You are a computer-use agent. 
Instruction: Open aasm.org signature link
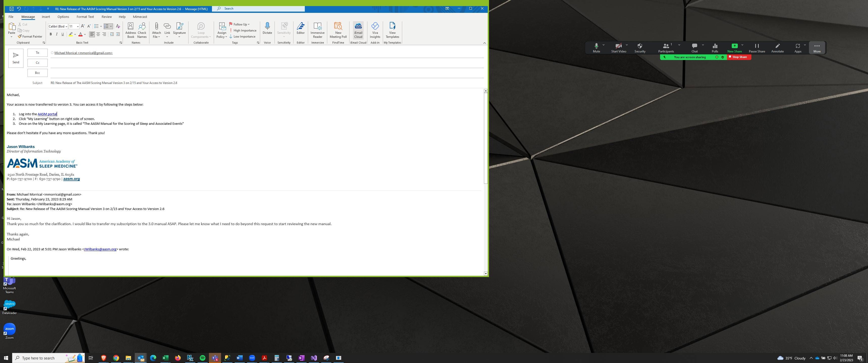click(x=71, y=179)
